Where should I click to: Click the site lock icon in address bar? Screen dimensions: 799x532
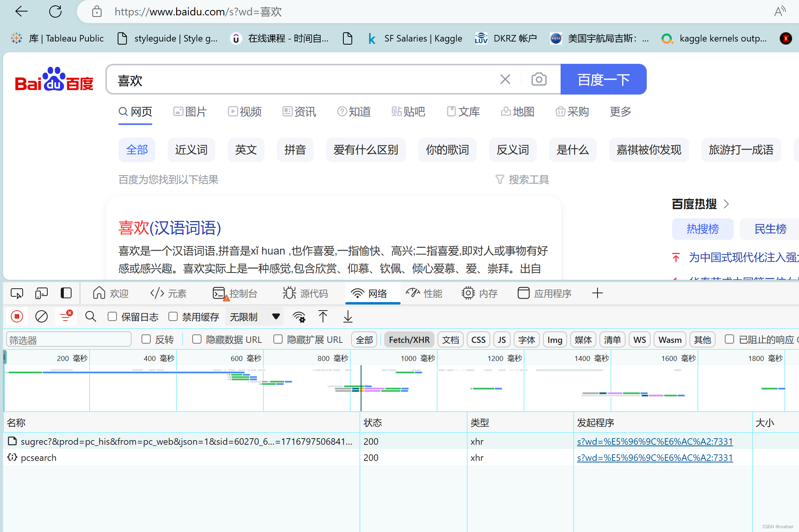[x=97, y=12]
